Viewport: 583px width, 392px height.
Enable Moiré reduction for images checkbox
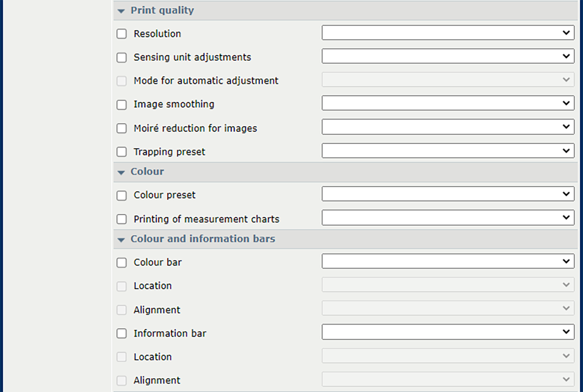[x=122, y=128]
